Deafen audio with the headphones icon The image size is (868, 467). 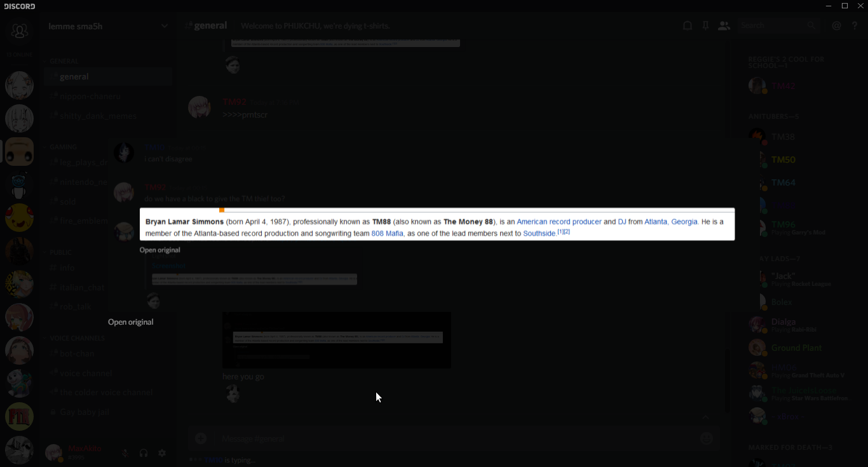coord(144,453)
